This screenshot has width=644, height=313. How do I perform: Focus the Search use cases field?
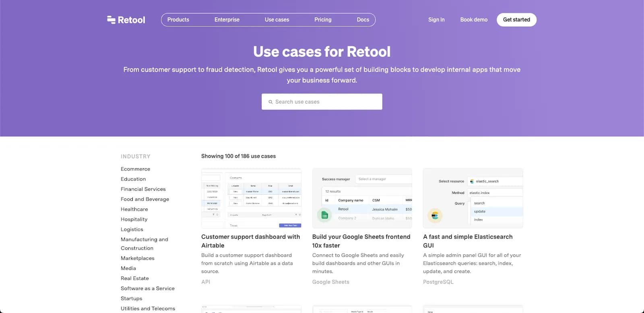(322, 102)
